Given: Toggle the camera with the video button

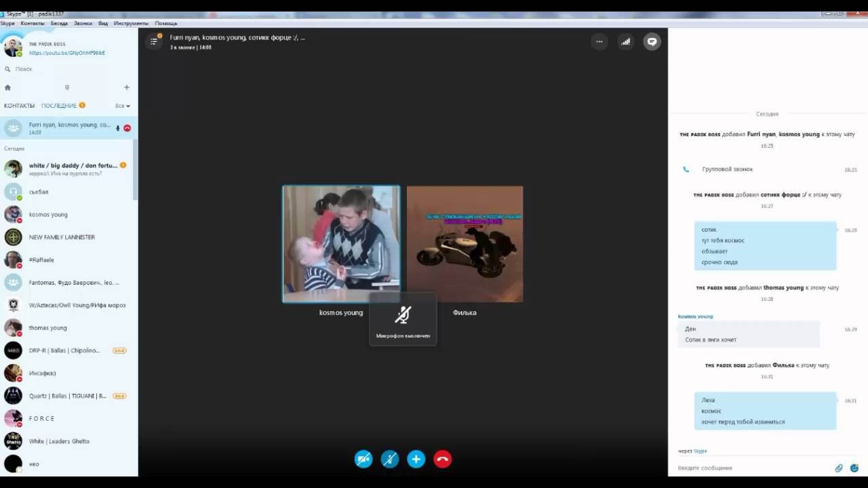Looking at the screenshot, I should [x=363, y=459].
